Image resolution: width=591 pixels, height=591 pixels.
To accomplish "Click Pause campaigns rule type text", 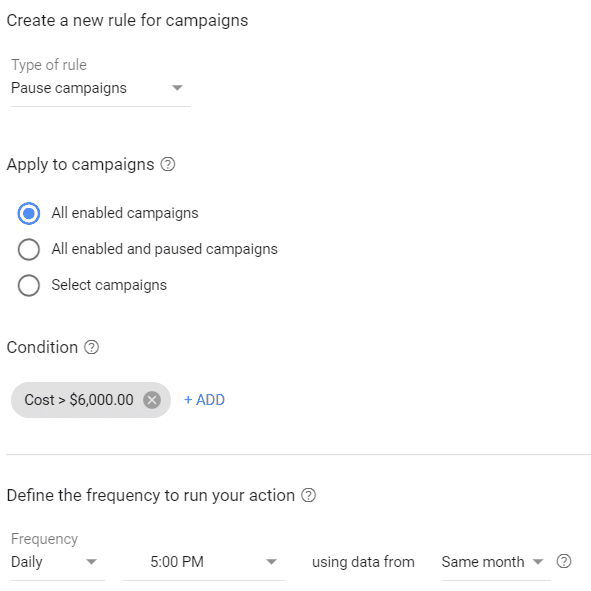I will pyautogui.click(x=69, y=88).
